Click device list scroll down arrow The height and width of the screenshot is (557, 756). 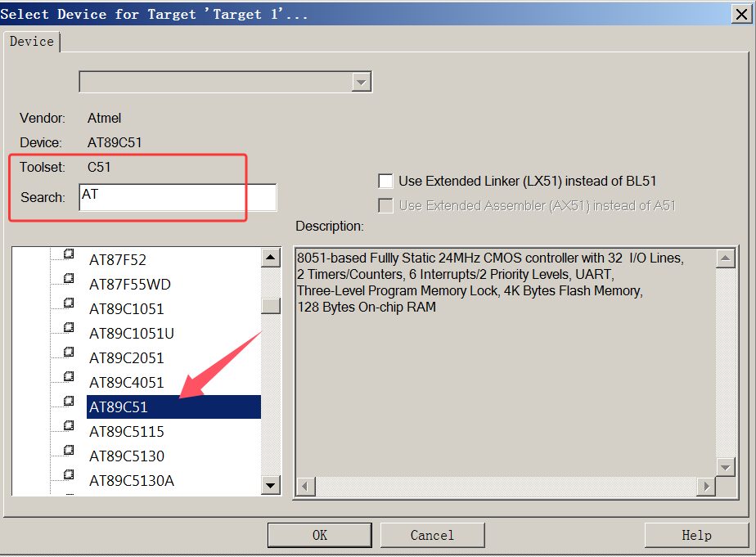tap(271, 485)
